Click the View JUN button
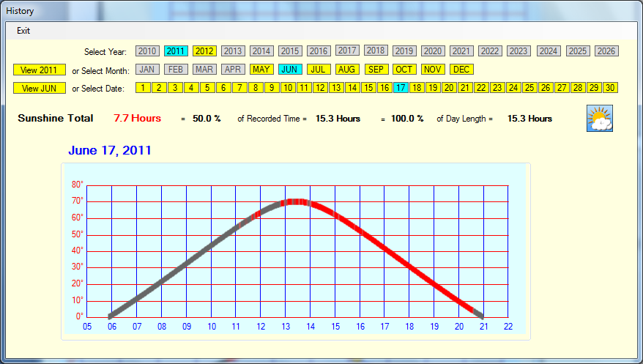The image size is (643, 364). click(40, 88)
